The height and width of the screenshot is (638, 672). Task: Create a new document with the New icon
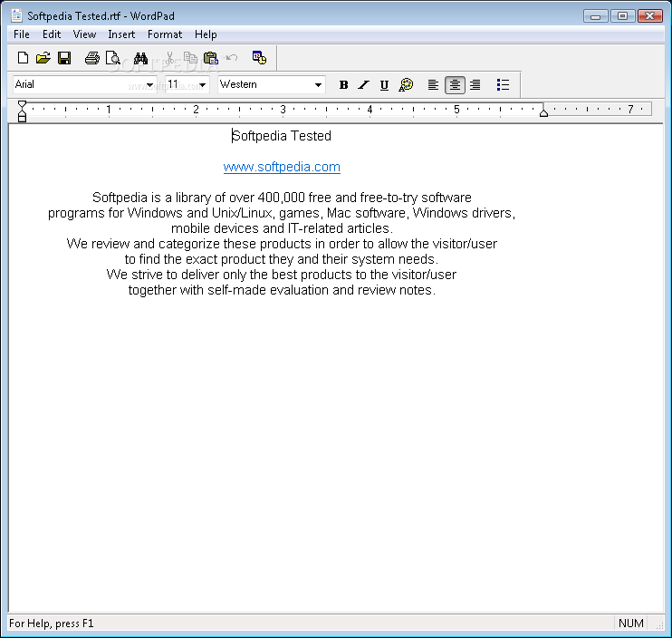point(23,58)
